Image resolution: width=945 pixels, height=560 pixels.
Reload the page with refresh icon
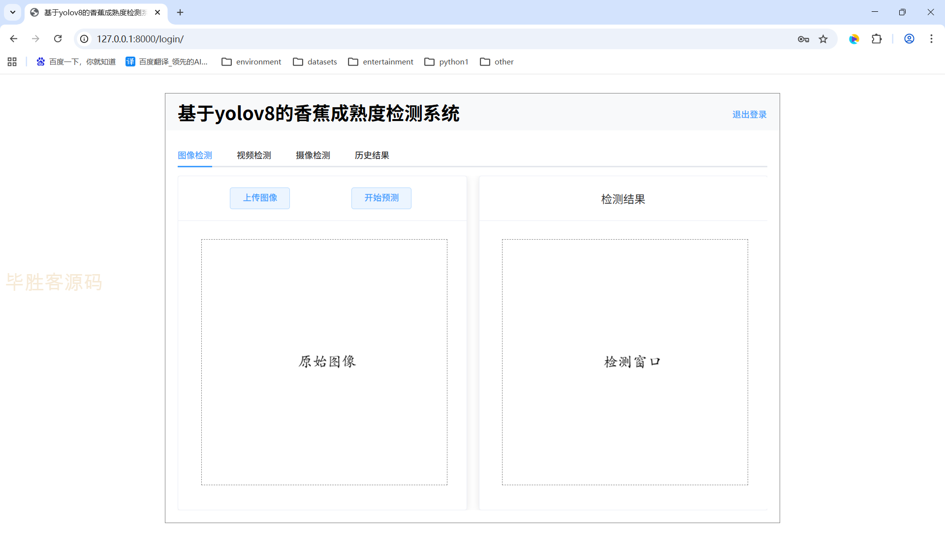[58, 39]
